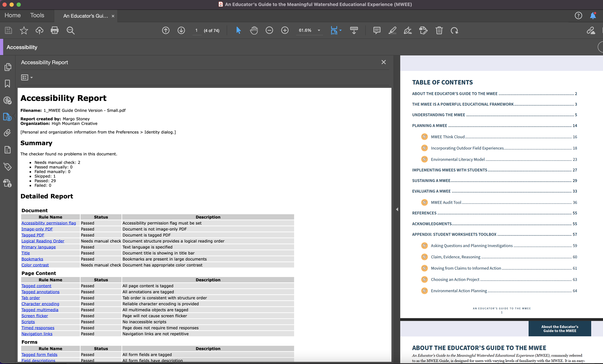Click the page number input field
Image resolution: width=603 pixels, height=364 pixels.
(196, 30)
